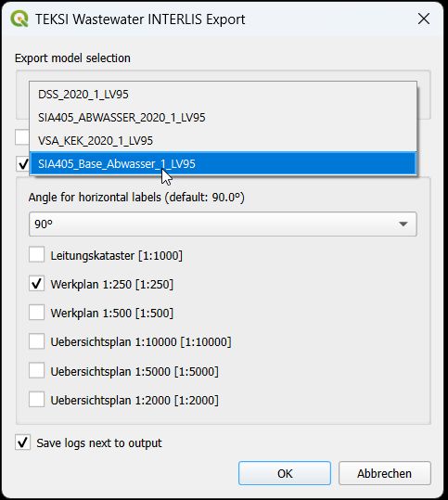Close the INTERLIS Export dialog

(424, 19)
